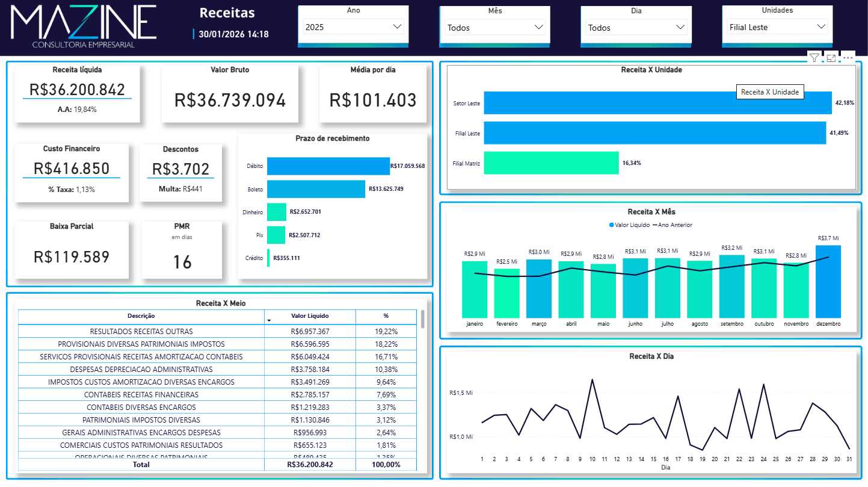
Task: Select the Débito bar in Prazo de recebimento
Action: (328, 166)
